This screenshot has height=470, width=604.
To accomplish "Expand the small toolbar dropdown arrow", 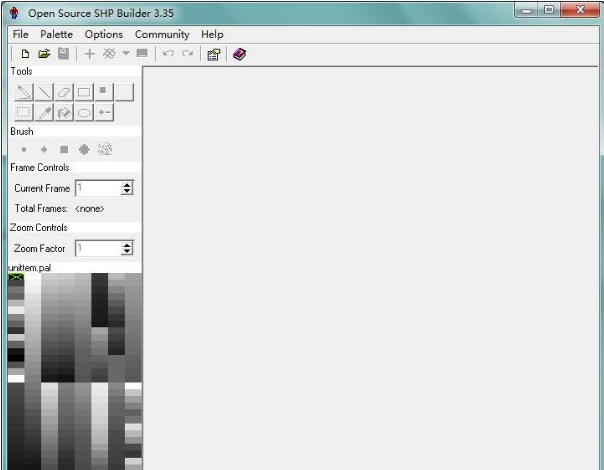I will 126,53.
